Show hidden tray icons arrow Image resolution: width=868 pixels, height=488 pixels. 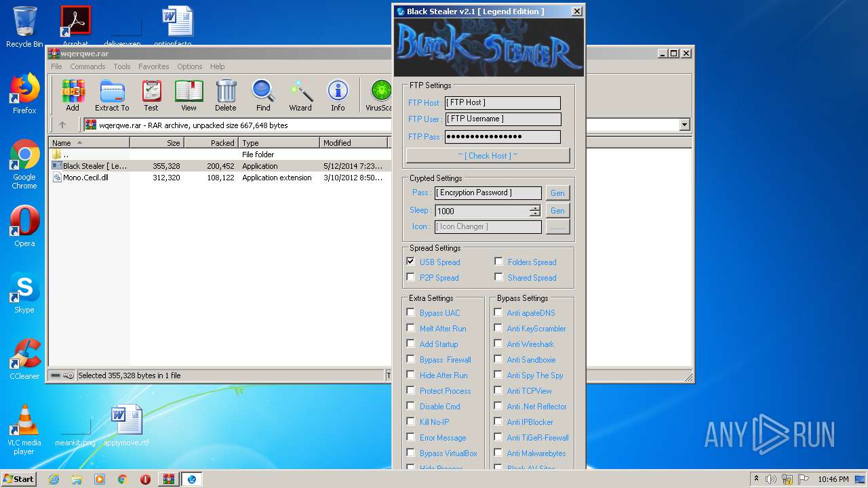tap(756, 479)
